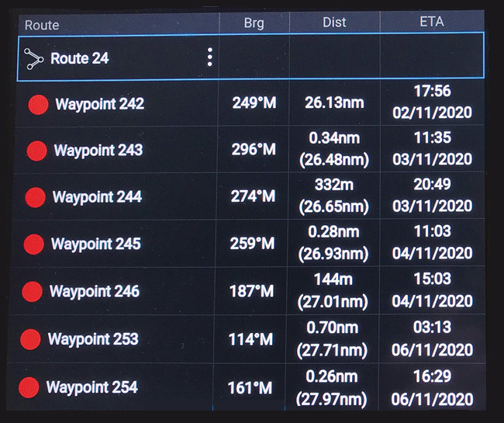Select the Waypoint 246 name
The width and height of the screenshot is (504, 423).
click(95, 291)
